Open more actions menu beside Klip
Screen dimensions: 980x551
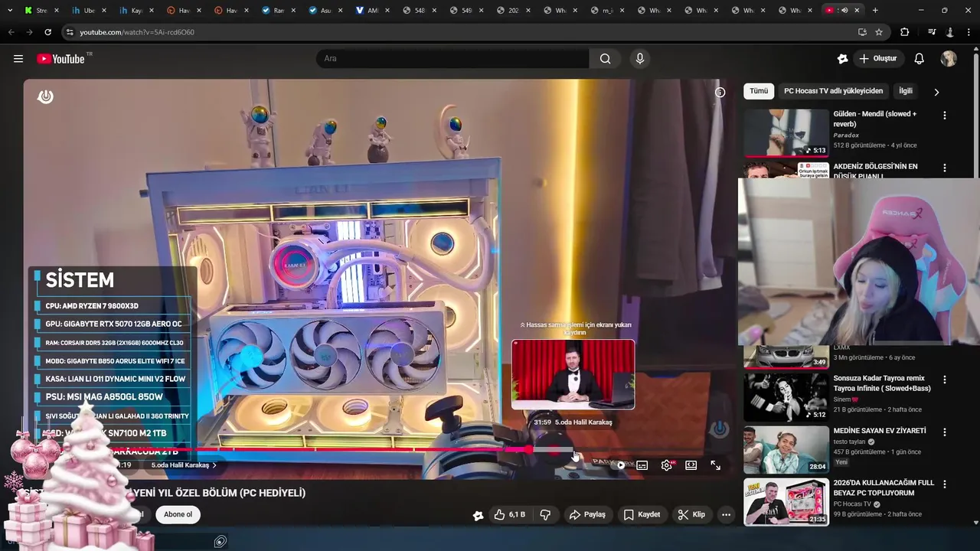tap(726, 515)
